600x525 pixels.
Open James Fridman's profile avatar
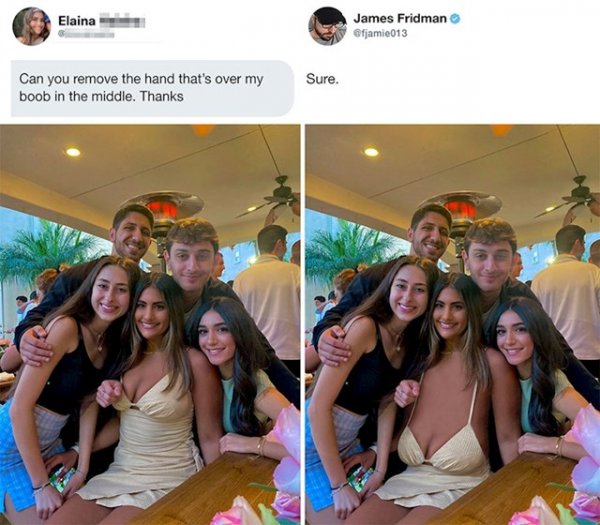coord(328,26)
